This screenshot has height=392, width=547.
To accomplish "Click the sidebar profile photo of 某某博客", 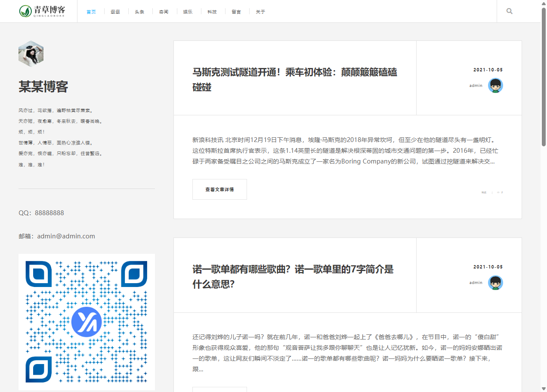I will pos(31,53).
